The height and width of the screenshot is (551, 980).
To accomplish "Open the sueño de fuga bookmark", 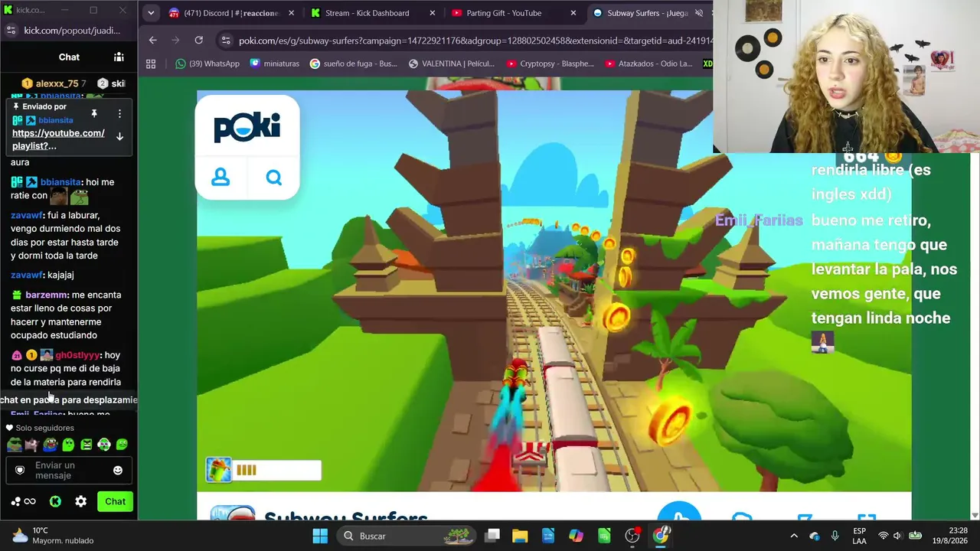I will click(x=353, y=64).
